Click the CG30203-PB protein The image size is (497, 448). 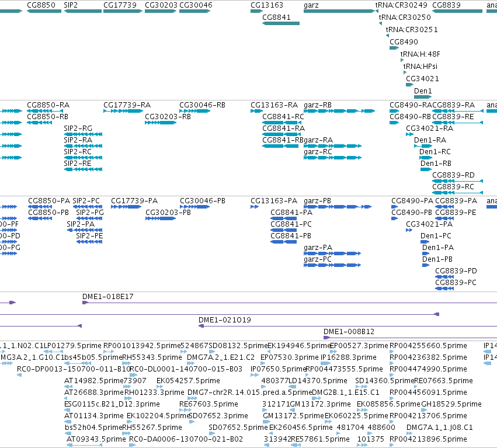[x=161, y=218]
